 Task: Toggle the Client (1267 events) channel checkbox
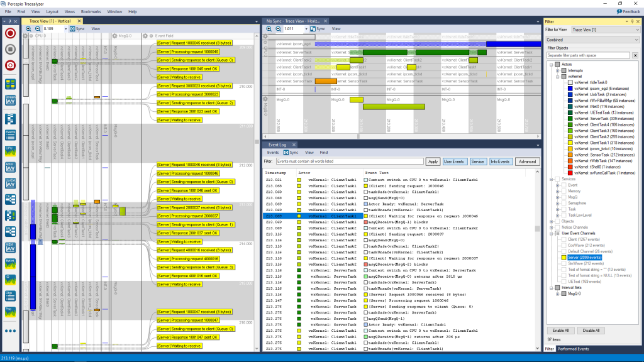pyautogui.click(x=564, y=239)
